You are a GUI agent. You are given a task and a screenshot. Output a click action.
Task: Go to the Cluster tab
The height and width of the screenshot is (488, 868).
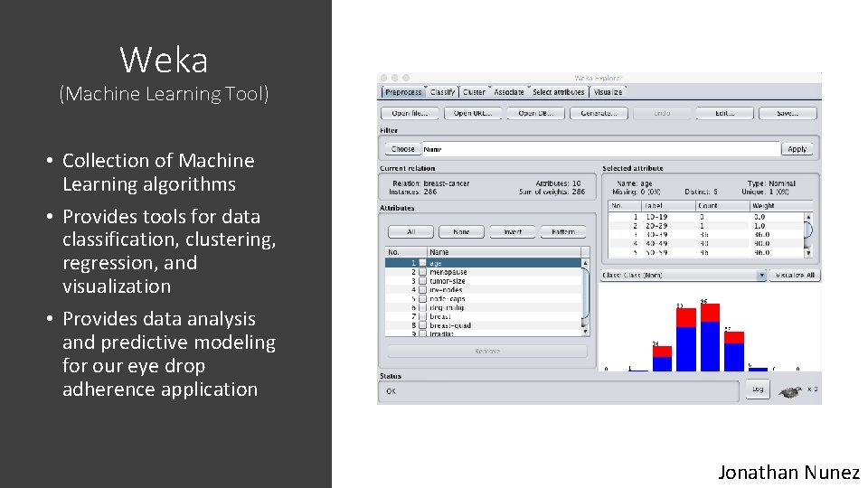(x=474, y=92)
